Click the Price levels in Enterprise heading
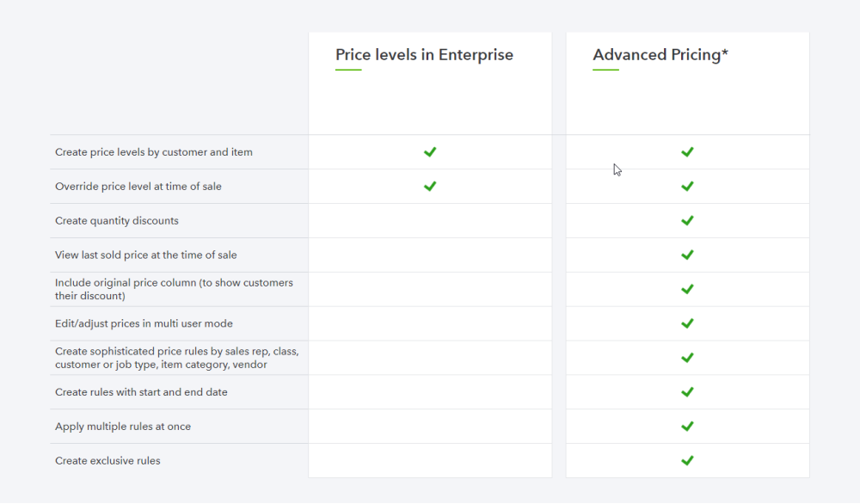 pyautogui.click(x=424, y=55)
